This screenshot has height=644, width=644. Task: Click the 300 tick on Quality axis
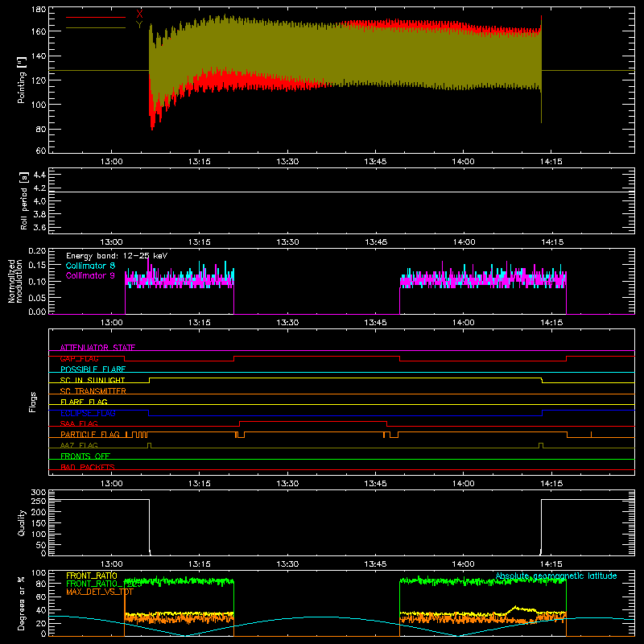[x=39, y=493]
